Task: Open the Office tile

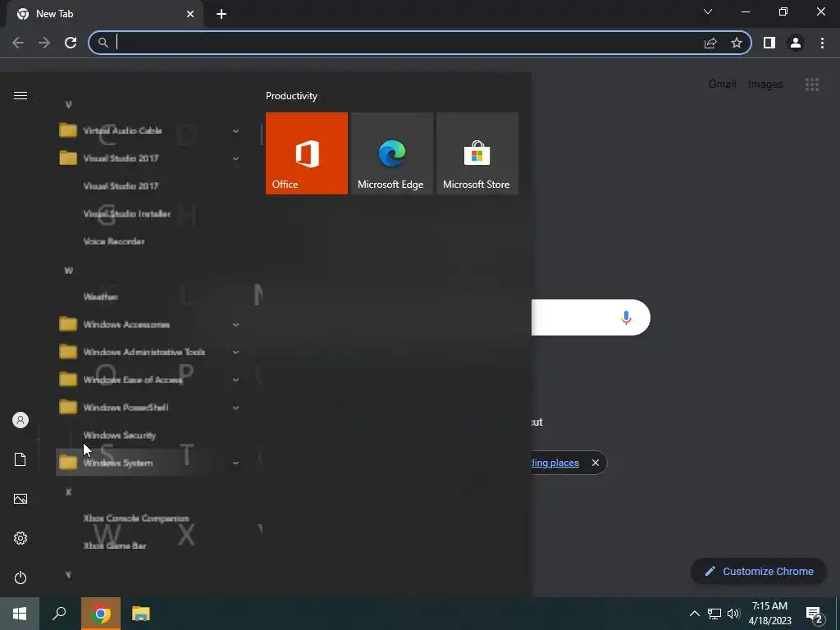Action: coord(307,153)
